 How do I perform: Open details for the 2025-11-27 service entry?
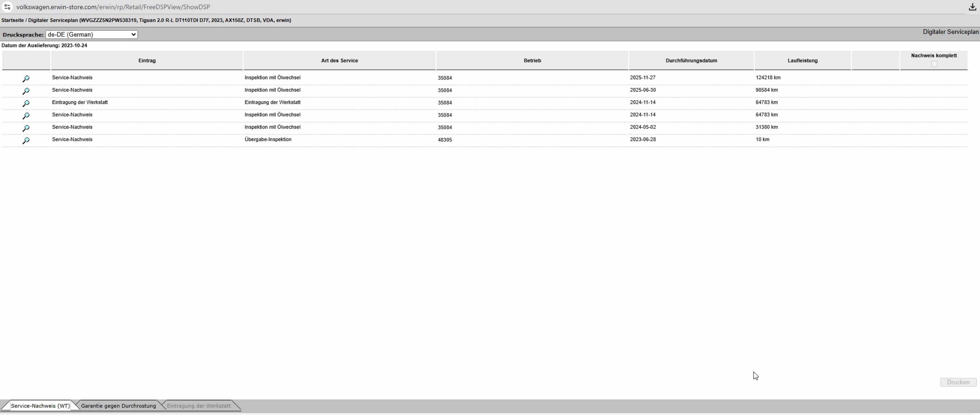coord(26,79)
